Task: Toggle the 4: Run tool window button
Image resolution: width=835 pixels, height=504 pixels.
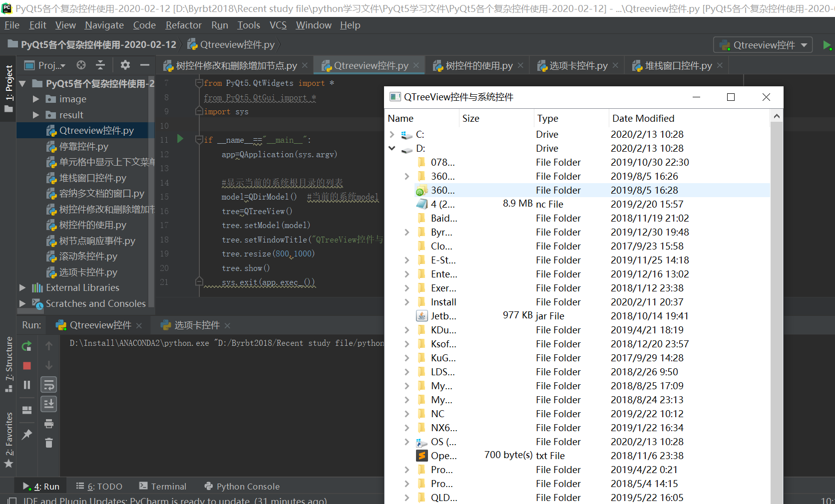Action: 41,487
